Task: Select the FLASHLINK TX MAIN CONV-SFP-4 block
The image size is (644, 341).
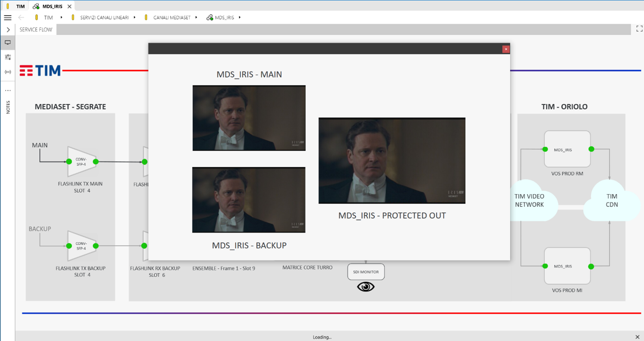Action: point(82,162)
